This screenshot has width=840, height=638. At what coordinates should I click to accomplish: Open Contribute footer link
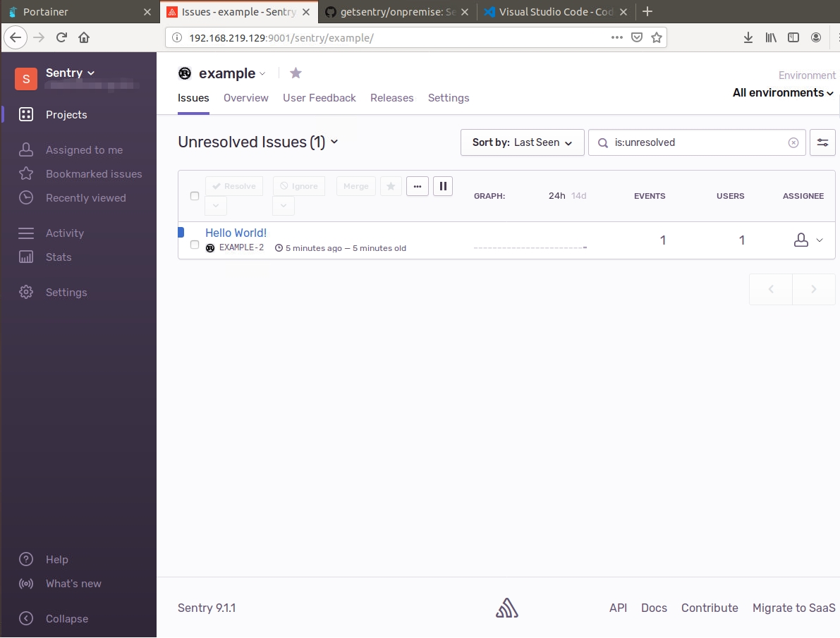[710, 608]
